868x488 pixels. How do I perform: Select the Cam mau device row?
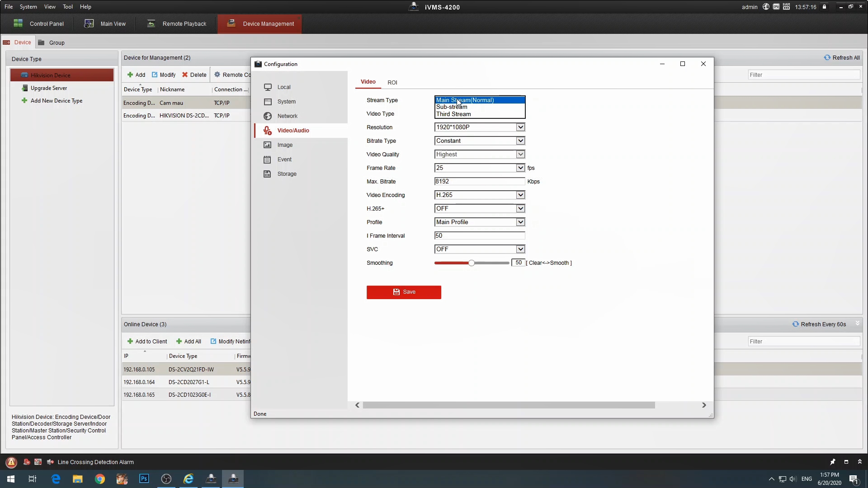186,103
